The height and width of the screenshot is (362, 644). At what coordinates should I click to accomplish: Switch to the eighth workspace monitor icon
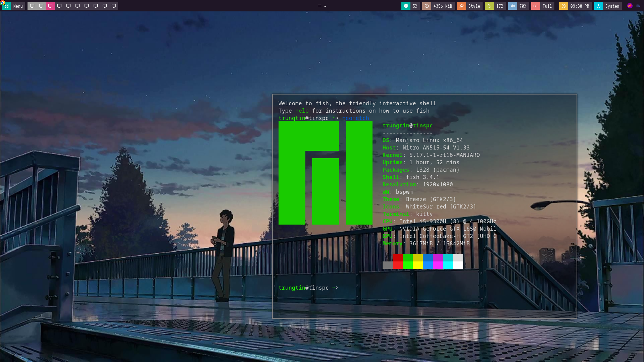[x=96, y=6]
